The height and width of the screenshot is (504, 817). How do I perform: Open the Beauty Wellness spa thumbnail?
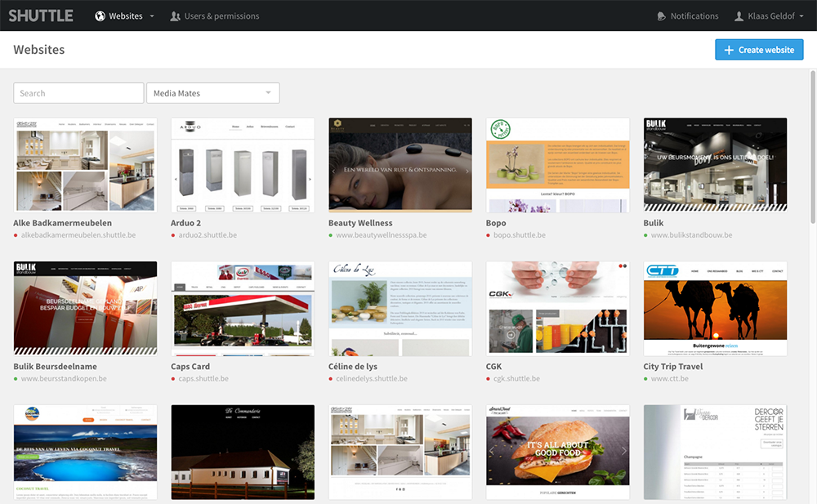[x=400, y=165]
